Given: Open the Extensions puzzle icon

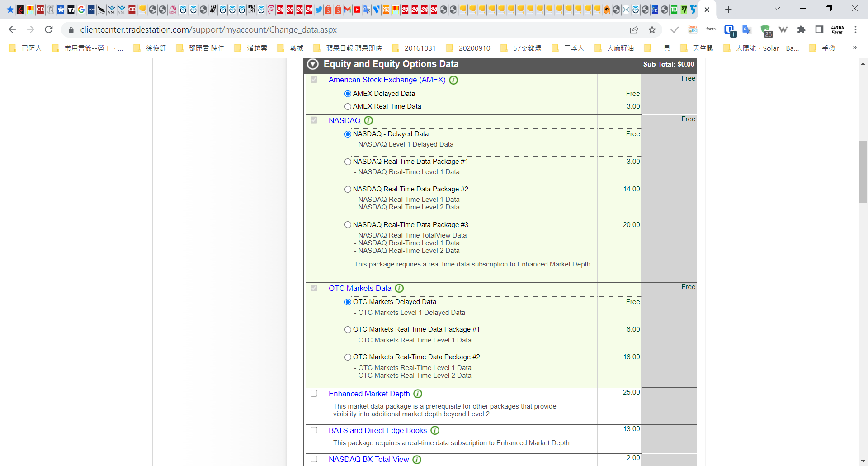Looking at the screenshot, I should [x=801, y=29].
